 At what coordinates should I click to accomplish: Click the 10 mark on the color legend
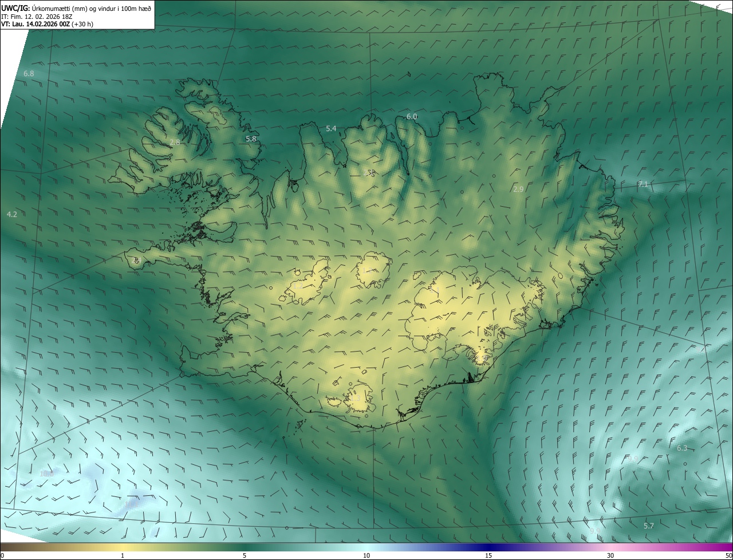pyautogui.click(x=366, y=555)
